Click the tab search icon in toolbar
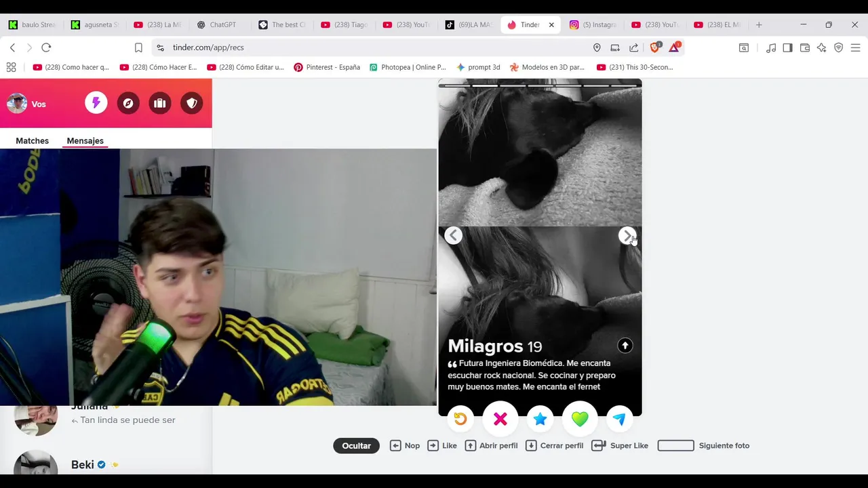868x488 pixels. point(744,47)
